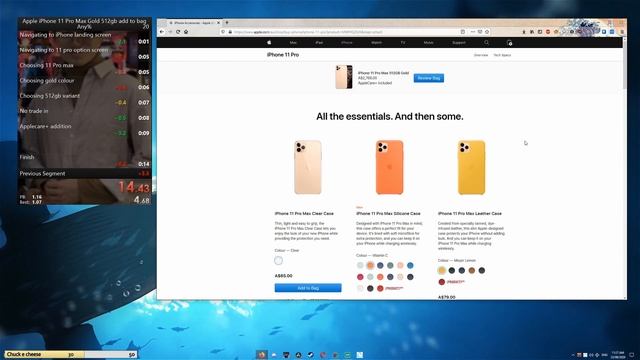Click the padlock icon in address bar
The image size is (640, 360).
tap(230, 32)
